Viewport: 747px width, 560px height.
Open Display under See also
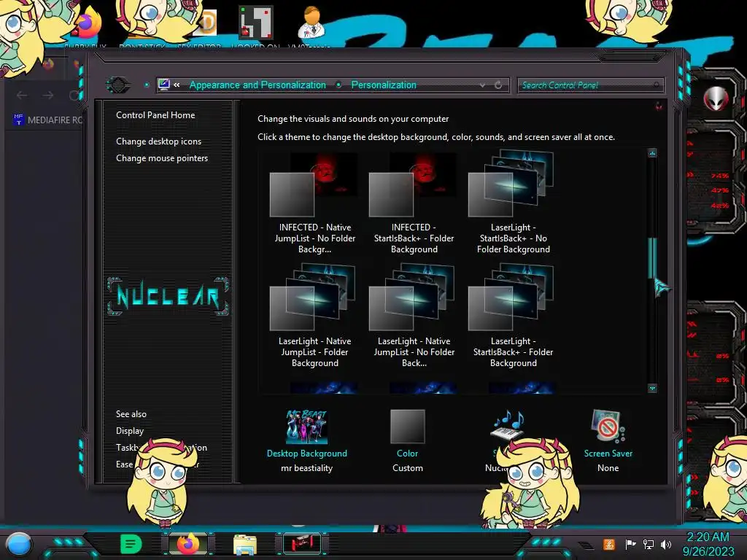(130, 431)
